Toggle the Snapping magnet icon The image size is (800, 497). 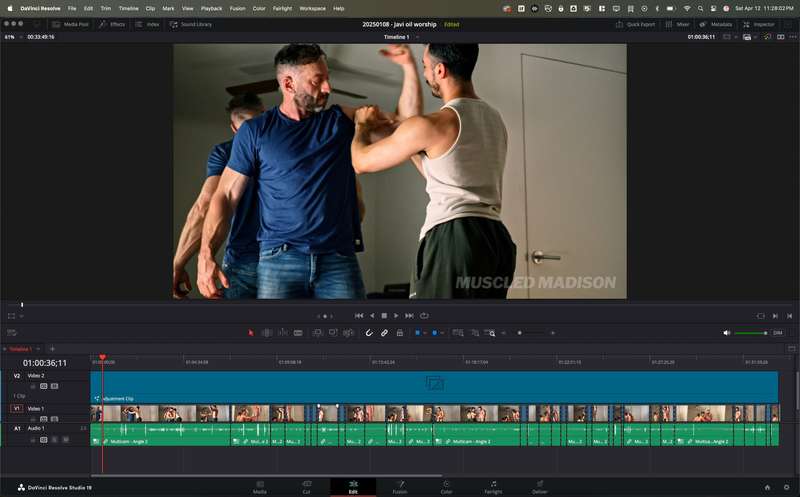point(369,332)
